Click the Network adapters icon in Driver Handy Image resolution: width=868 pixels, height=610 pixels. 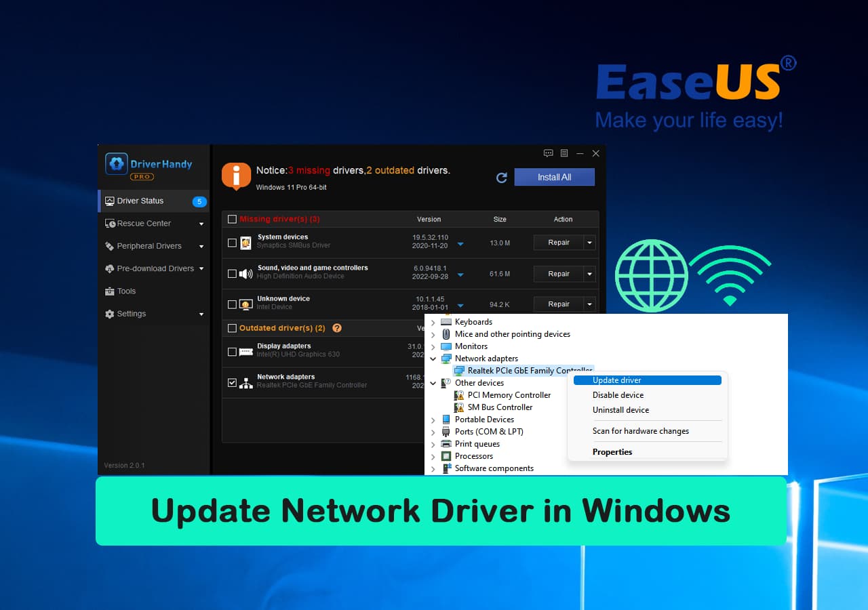pos(246,383)
